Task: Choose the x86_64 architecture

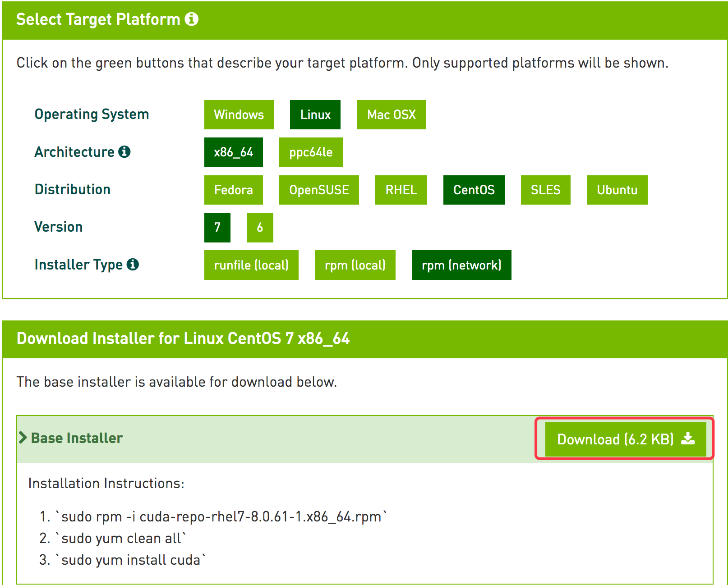Action: (234, 152)
